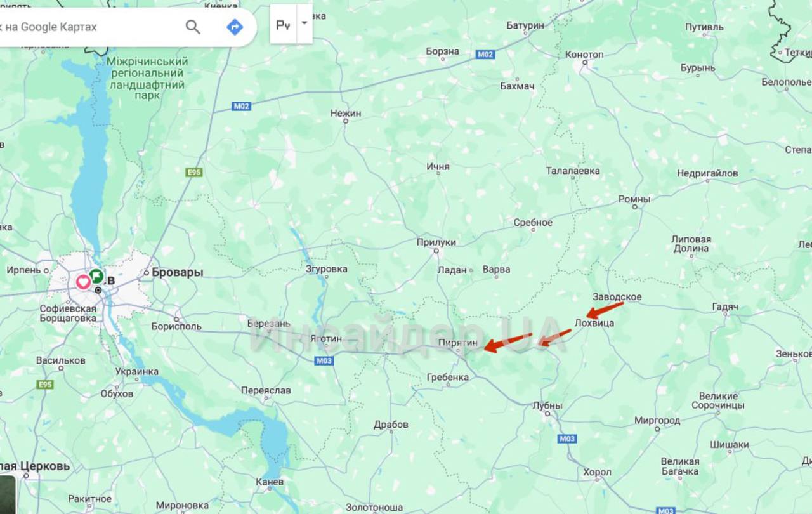This screenshot has height=514, width=812.
Task: Click the Бровары city label
Action: tap(178, 272)
